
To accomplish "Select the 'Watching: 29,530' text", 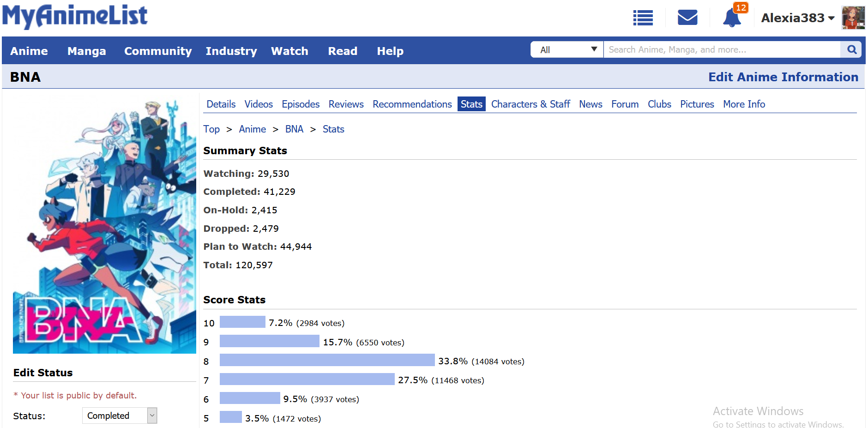I will [x=246, y=174].
